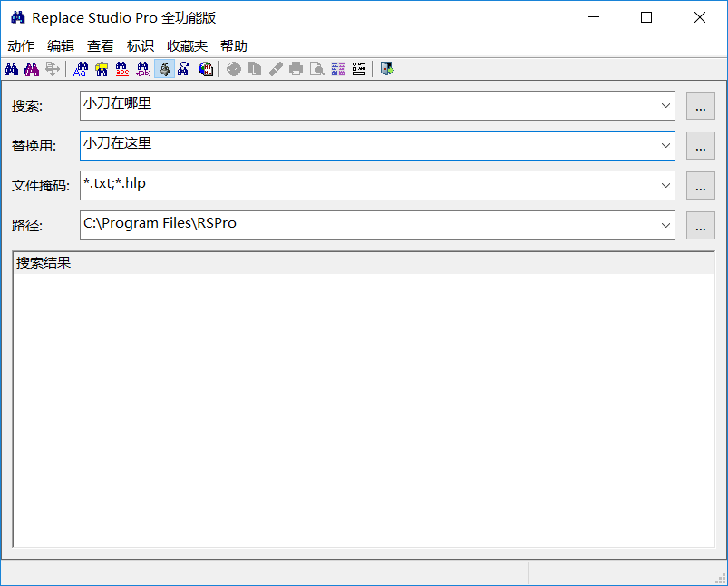
Task: Expand the 搜索 field dropdown
Action: point(665,106)
